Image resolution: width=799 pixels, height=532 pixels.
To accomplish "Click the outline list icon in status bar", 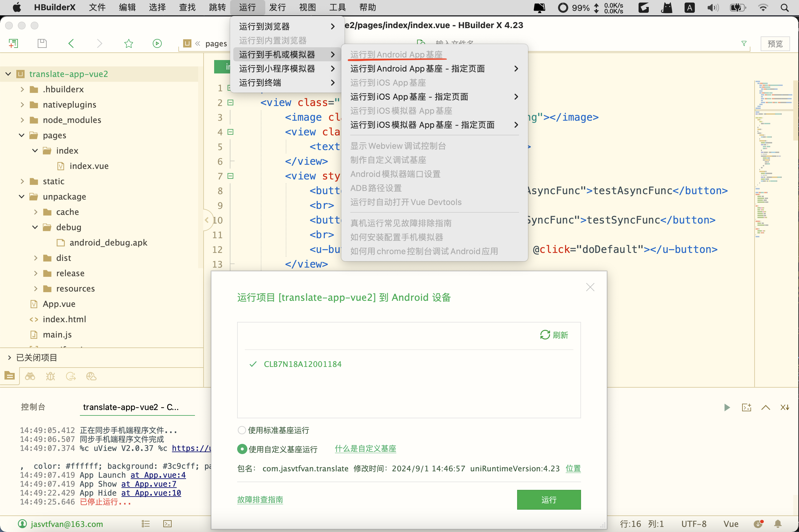I will coord(146,524).
